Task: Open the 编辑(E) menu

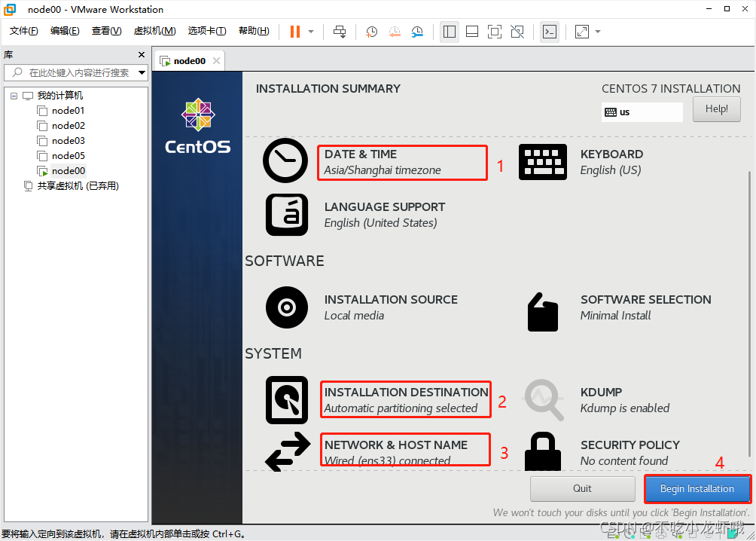Action: pyautogui.click(x=65, y=31)
